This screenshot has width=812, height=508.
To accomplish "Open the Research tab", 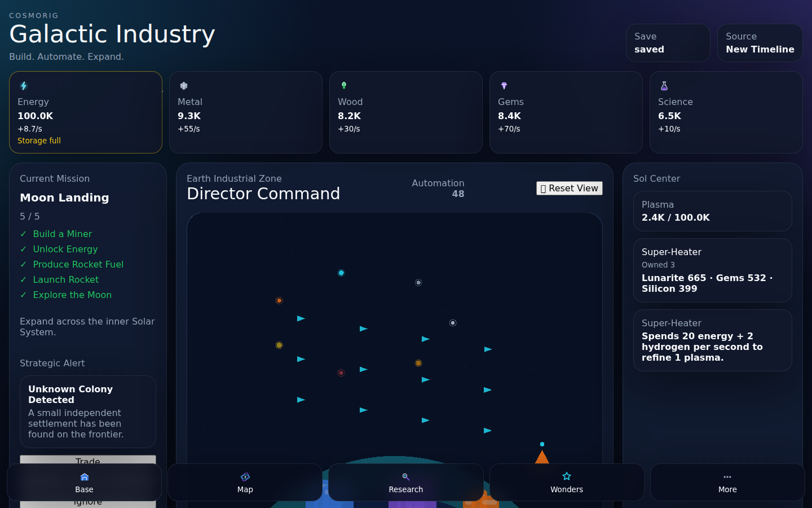I will tap(406, 483).
